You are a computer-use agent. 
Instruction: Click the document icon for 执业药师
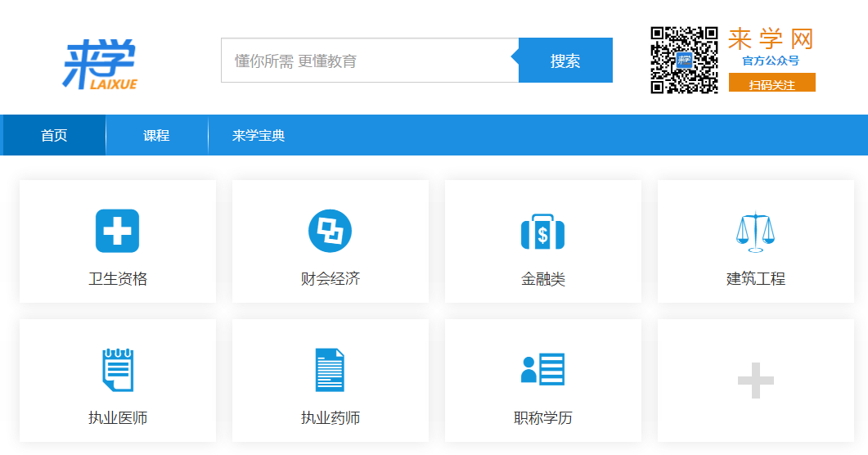[x=330, y=370]
